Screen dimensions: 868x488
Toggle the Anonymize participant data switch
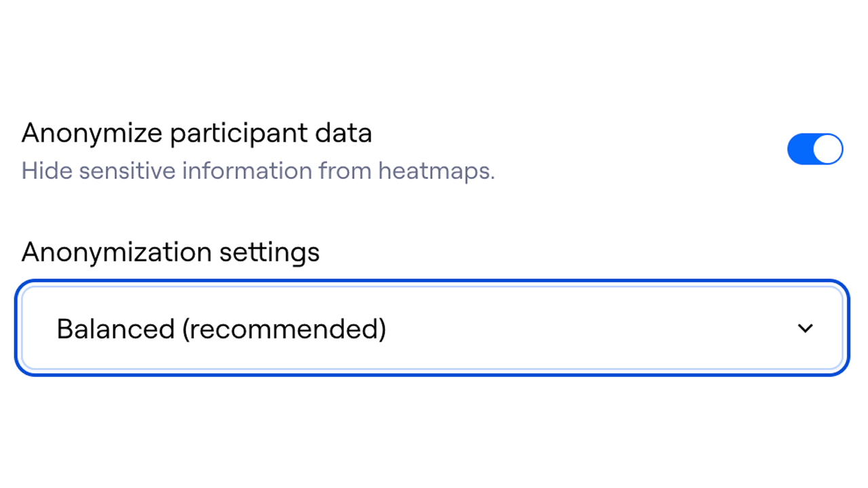click(x=814, y=150)
